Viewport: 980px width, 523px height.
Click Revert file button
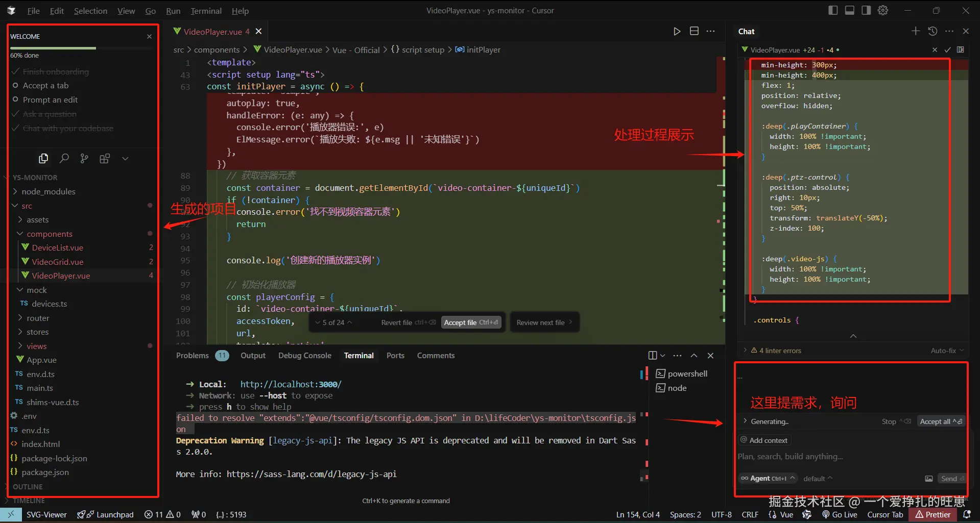[409, 322]
